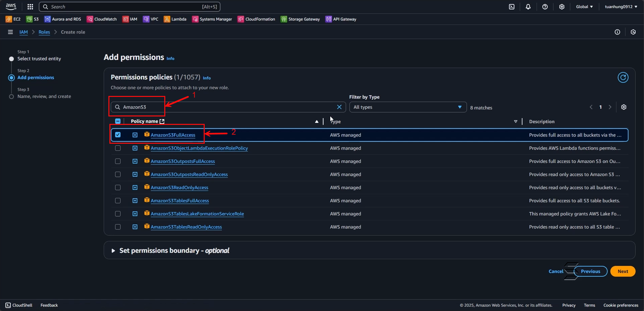644x311 pixels.
Task: Open the Systems Manager shortcut
Action: 212,19
